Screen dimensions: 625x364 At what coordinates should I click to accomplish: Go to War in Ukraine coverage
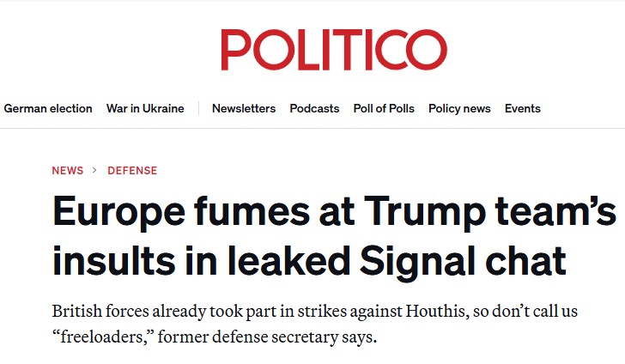(145, 109)
